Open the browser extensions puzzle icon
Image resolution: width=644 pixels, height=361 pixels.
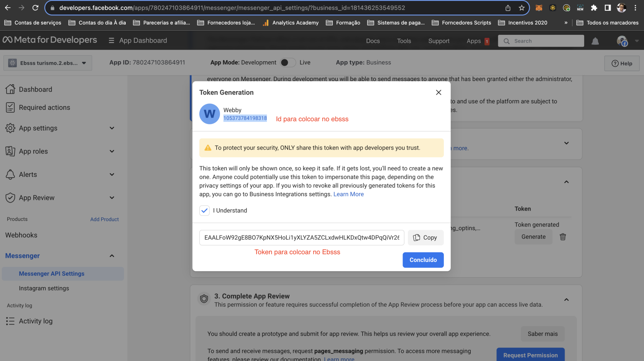[x=594, y=8]
